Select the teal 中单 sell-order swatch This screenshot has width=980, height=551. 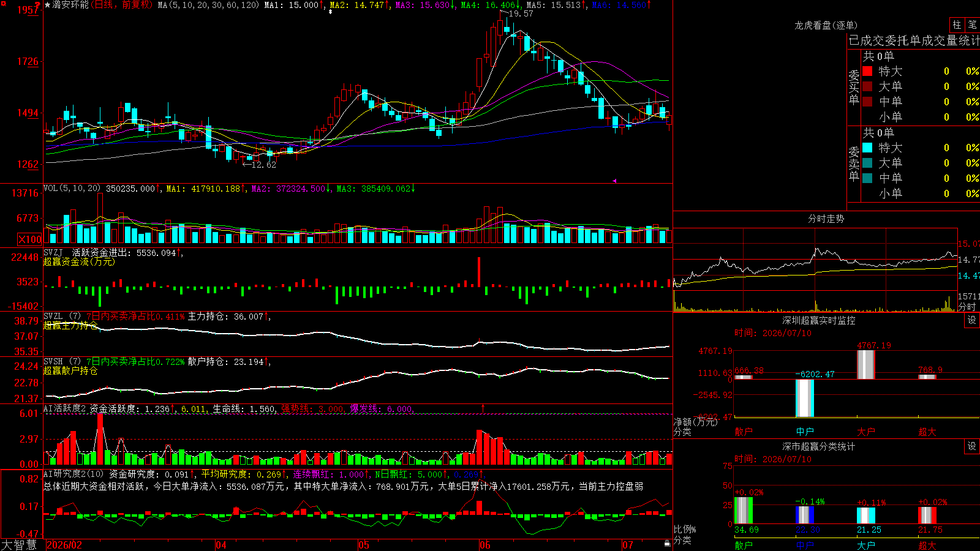(x=867, y=178)
